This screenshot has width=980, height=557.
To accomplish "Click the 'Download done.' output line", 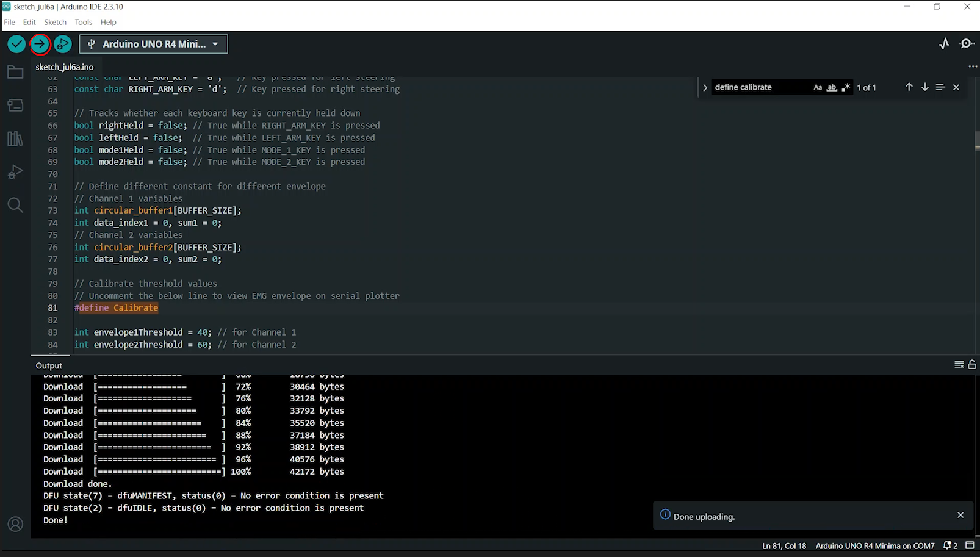I will pos(77,484).
